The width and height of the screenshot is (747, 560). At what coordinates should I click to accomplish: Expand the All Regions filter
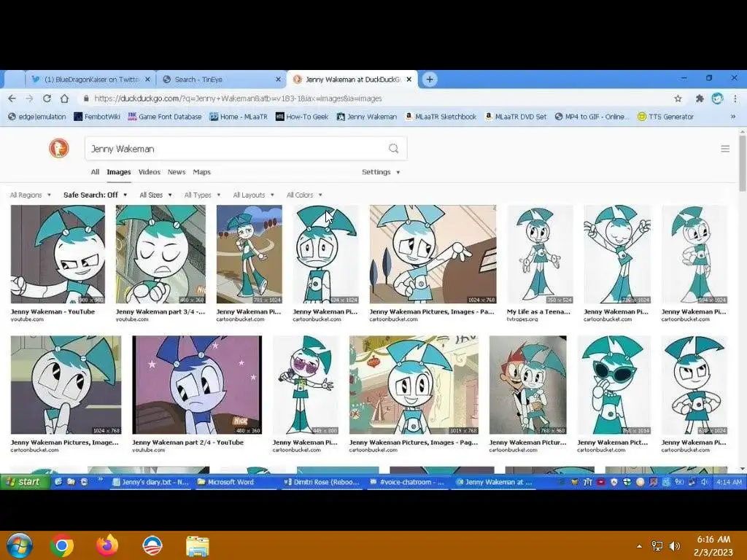[x=31, y=195]
